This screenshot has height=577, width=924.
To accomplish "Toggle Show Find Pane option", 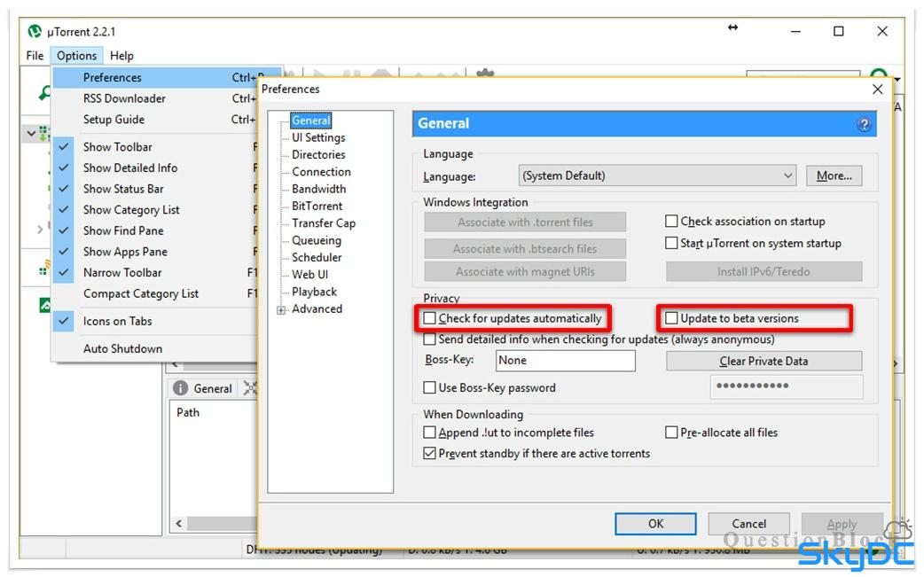I will (x=156, y=230).
